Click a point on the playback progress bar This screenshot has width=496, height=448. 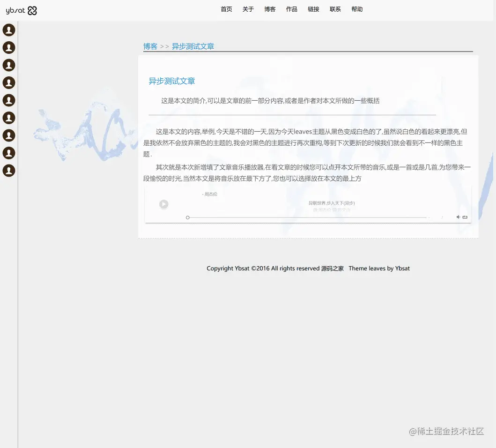(x=304, y=217)
